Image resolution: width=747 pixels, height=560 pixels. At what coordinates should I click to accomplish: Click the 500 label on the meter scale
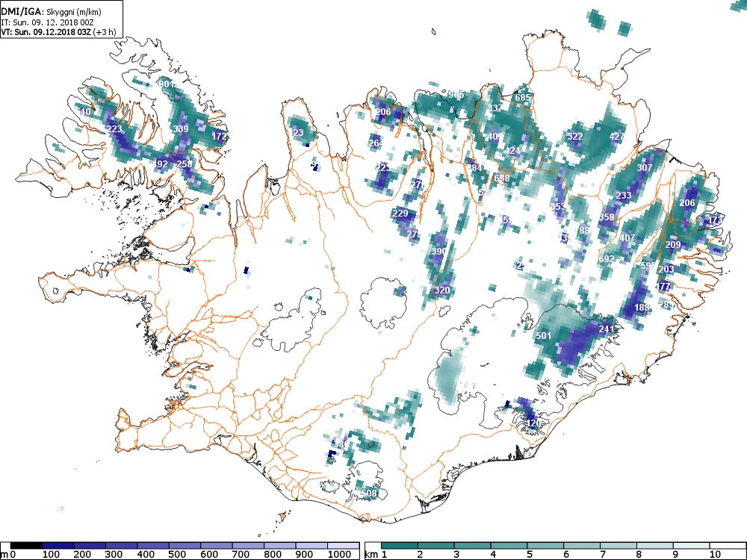click(x=177, y=554)
